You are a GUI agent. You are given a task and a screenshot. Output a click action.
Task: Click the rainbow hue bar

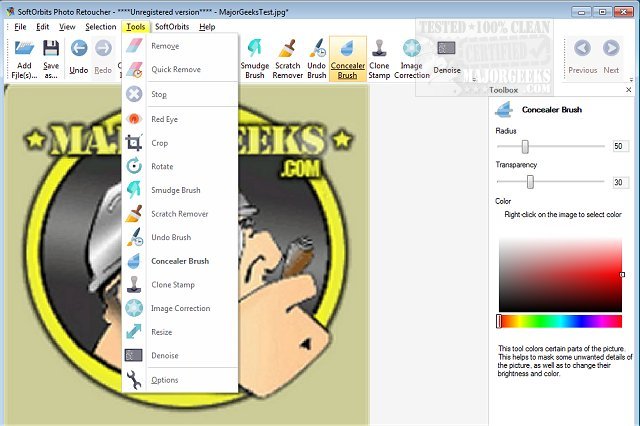560,321
